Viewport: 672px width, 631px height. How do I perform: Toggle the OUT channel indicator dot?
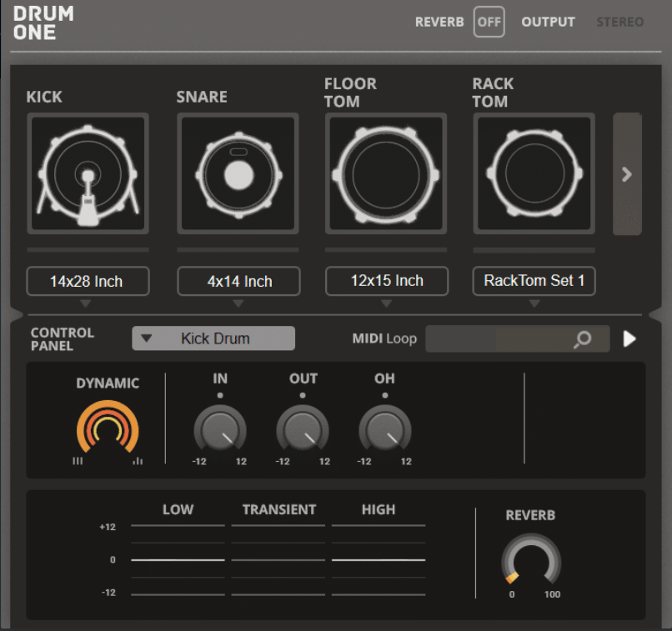[303, 395]
